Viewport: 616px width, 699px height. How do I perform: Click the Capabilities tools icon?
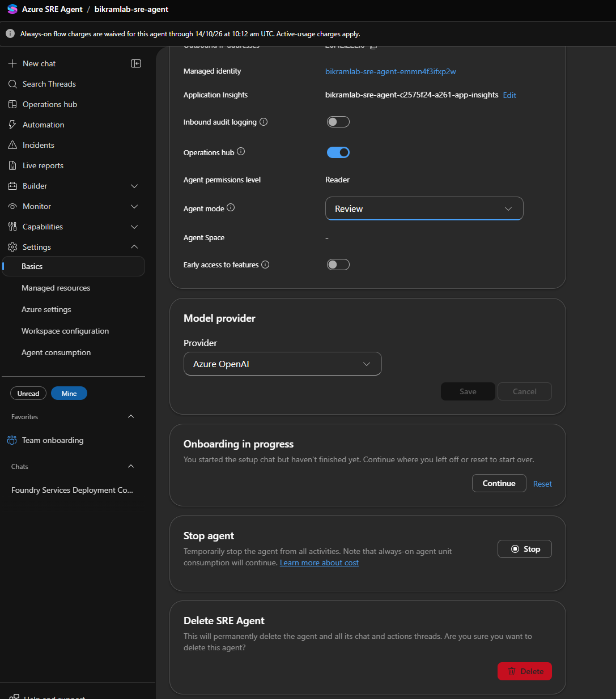[x=12, y=227]
